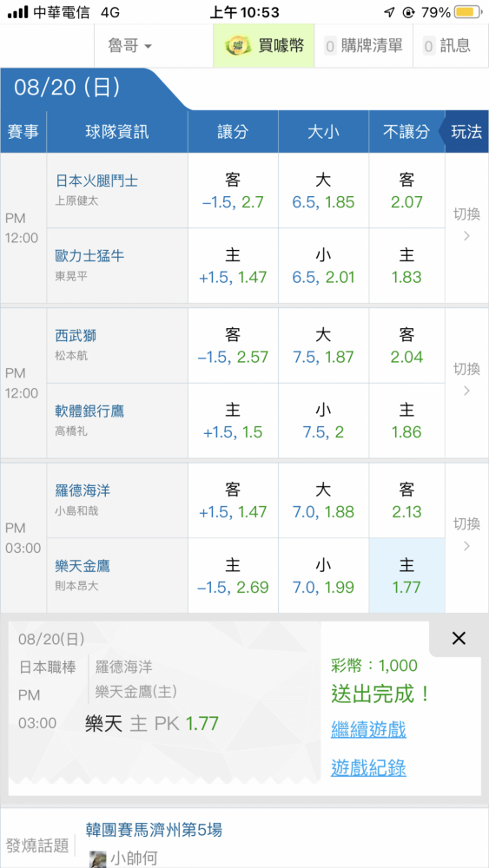Open the 韓國賽馬濟州第5場 hot topic
489x868 pixels.
pos(154,829)
